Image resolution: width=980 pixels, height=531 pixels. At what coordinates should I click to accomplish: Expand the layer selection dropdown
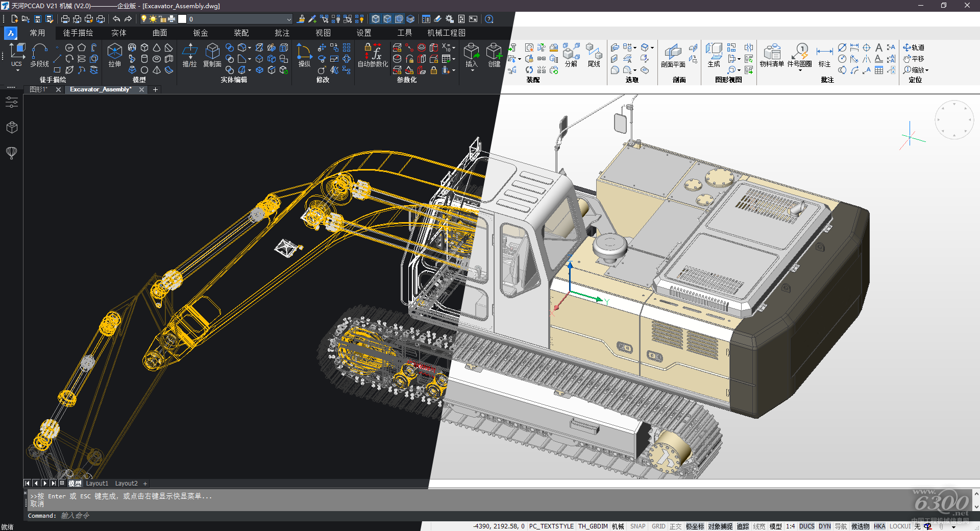[x=288, y=19]
